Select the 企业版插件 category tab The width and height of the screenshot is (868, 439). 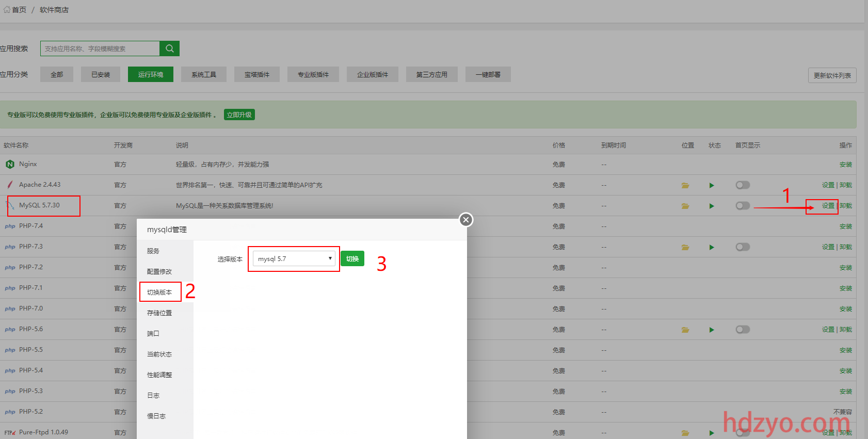(373, 74)
